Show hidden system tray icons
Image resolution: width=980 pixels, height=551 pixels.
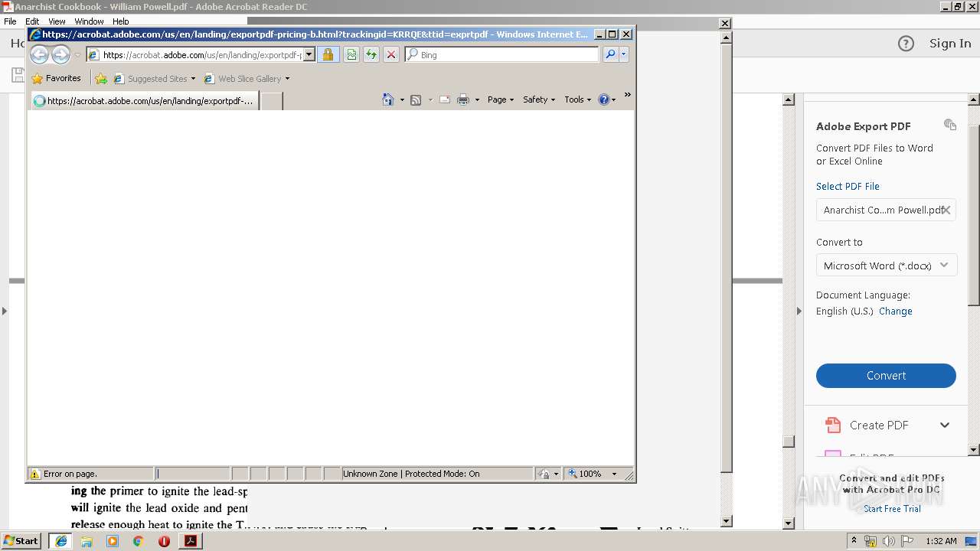click(x=854, y=541)
